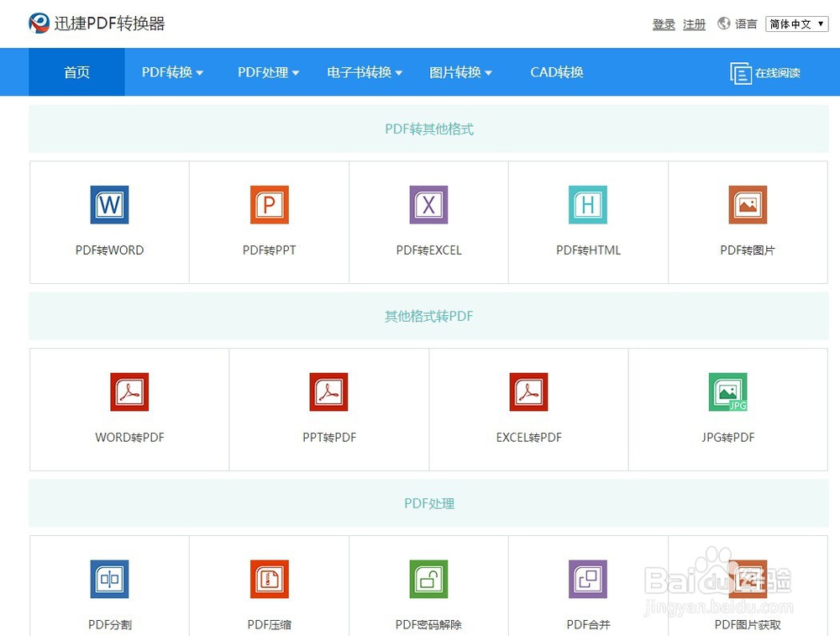Open the PDF转HTML converter
This screenshot has width=840, height=636.
pyautogui.click(x=588, y=204)
